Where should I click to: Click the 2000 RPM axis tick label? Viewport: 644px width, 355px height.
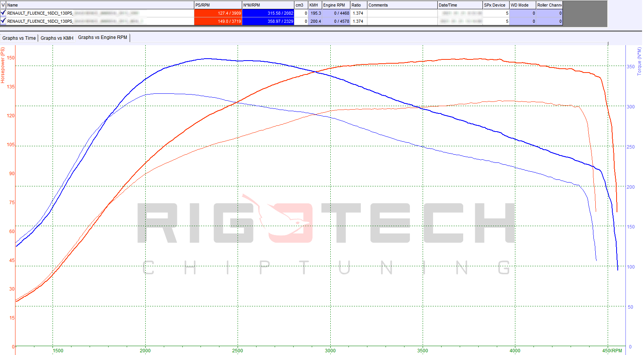pos(145,351)
